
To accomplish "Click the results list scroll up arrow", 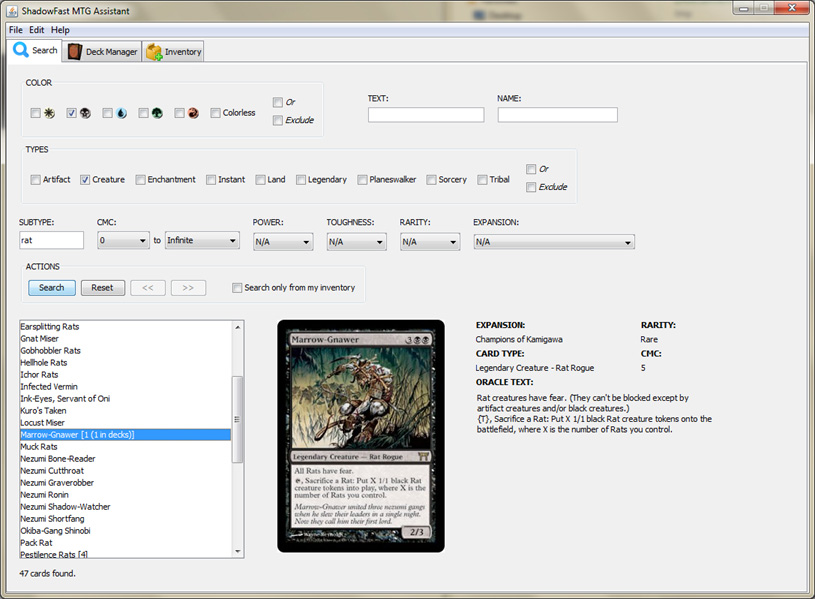I will click(x=238, y=327).
